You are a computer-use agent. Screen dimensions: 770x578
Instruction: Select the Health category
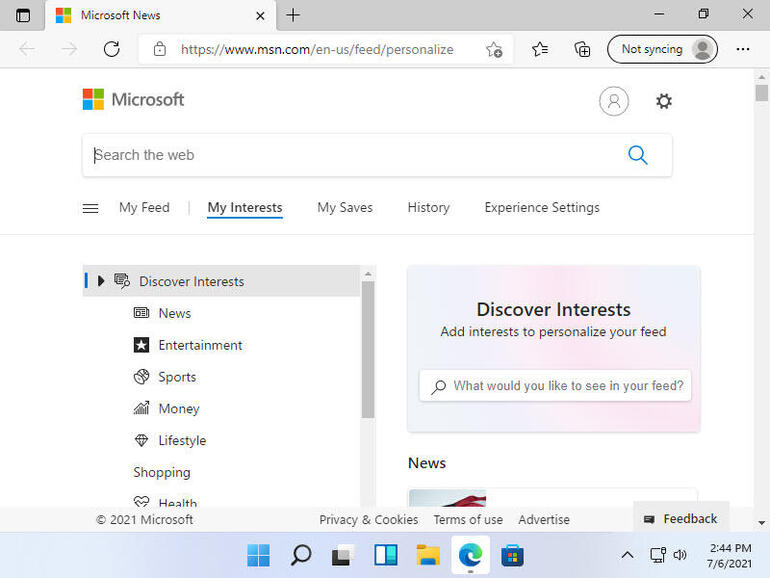point(177,502)
